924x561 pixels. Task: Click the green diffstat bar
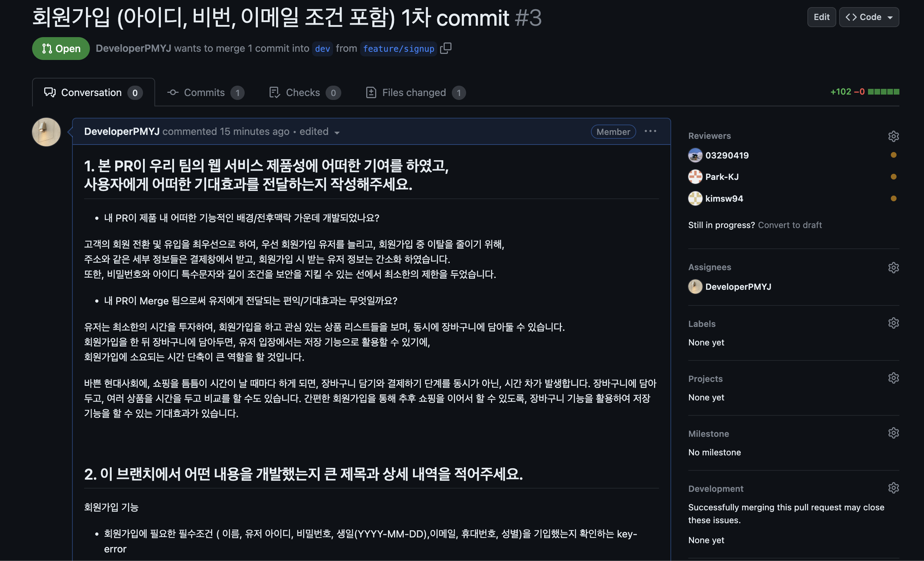pos(883,92)
